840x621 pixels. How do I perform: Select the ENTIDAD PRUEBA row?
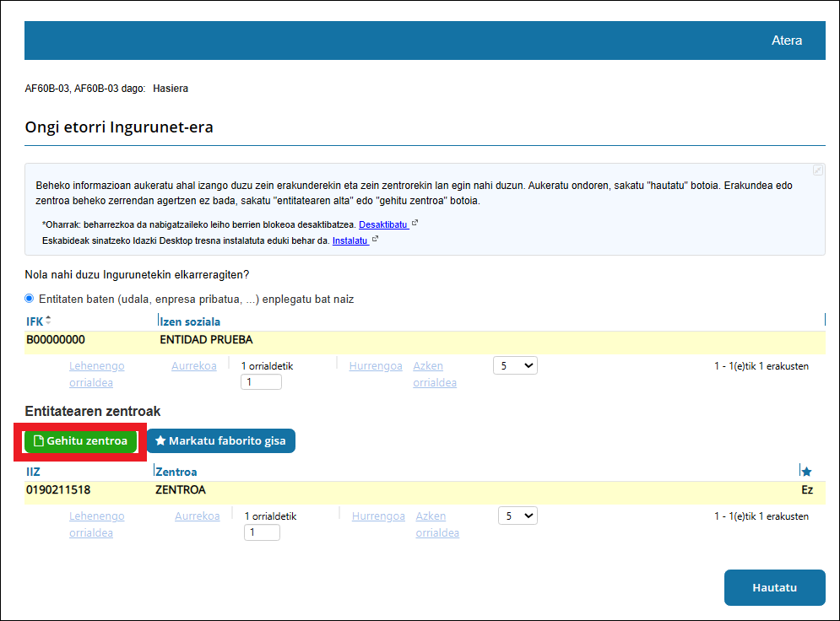(x=206, y=340)
